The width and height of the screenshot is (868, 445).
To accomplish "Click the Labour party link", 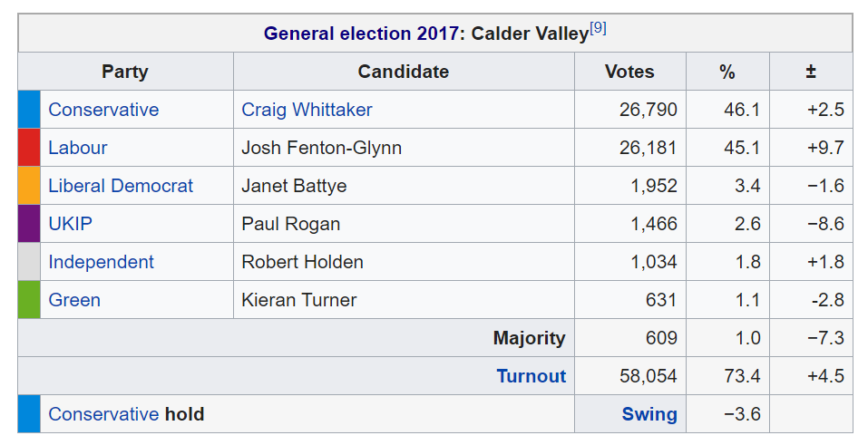I will pyautogui.click(x=78, y=148).
